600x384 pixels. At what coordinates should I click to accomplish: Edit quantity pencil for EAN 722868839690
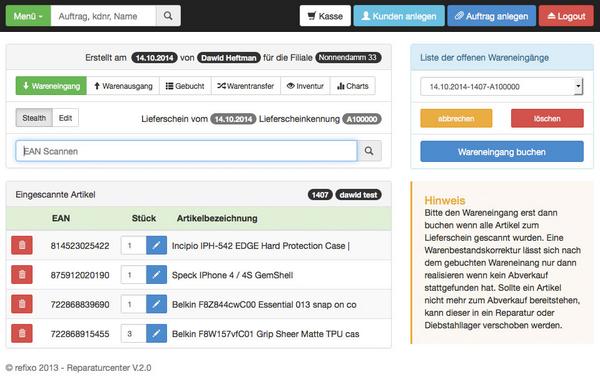pos(156,304)
